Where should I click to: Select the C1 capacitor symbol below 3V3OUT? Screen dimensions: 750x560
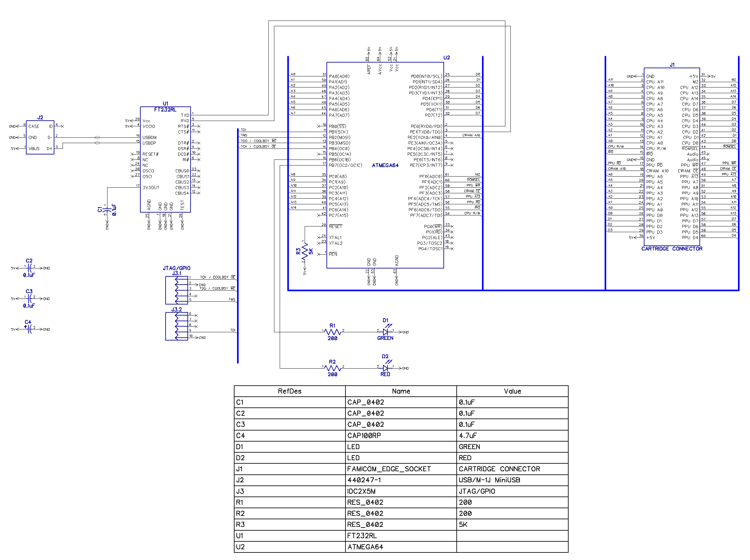107,210
